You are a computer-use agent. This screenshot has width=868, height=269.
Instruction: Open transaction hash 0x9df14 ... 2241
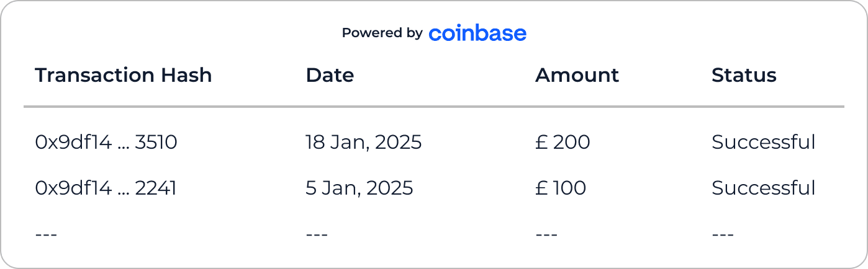pyautogui.click(x=106, y=188)
